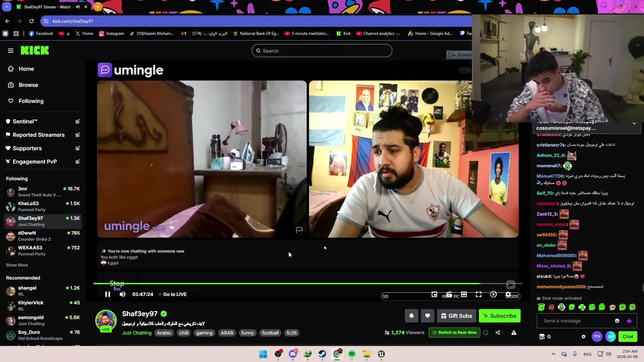The width and height of the screenshot is (644, 362).
Task: Open Home in Kick sidebar
Action: pyautogui.click(x=26, y=69)
